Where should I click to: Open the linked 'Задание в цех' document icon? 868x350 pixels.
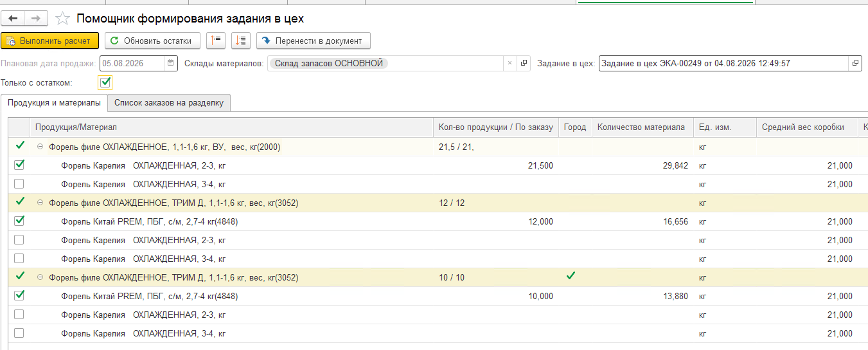(x=855, y=63)
